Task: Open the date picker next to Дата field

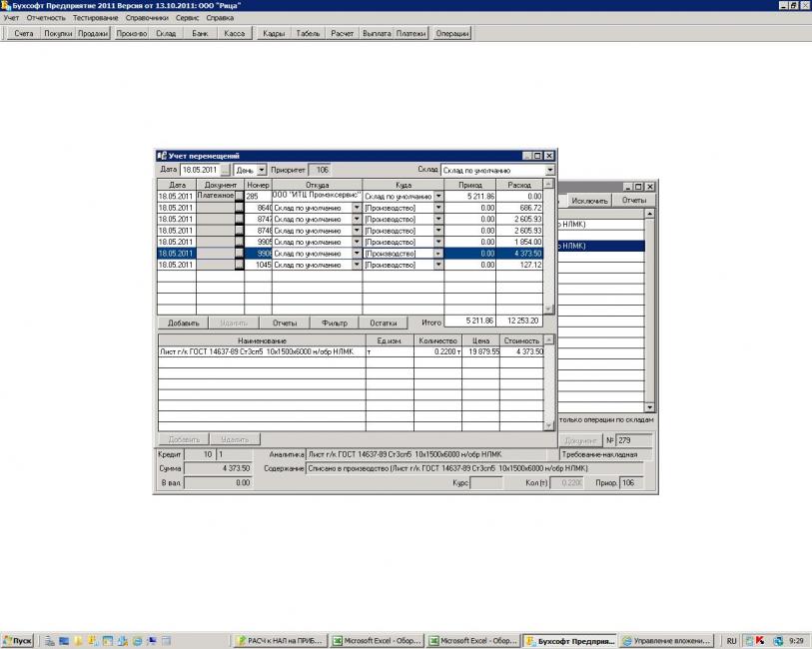Action: pyautogui.click(x=225, y=171)
